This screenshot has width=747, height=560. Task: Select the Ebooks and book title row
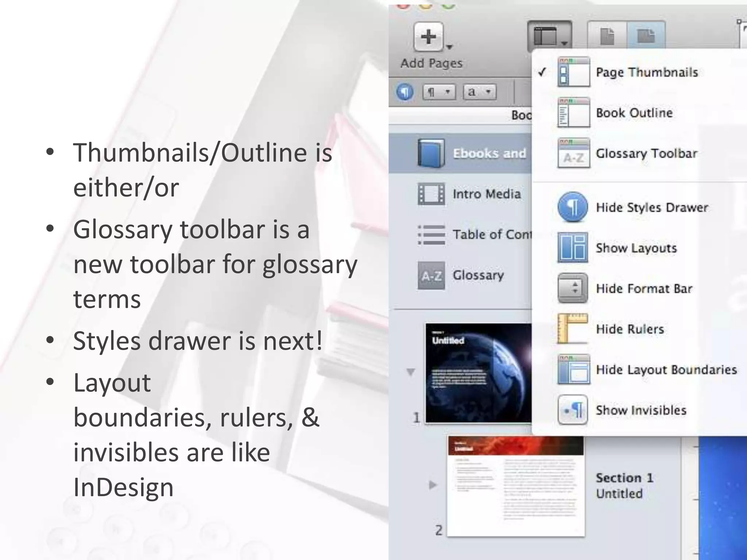click(460, 153)
